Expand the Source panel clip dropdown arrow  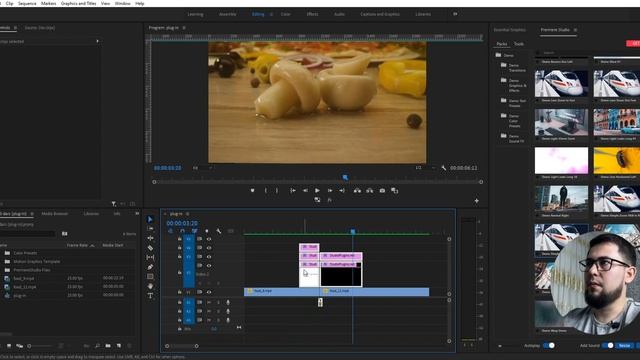tap(98, 41)
